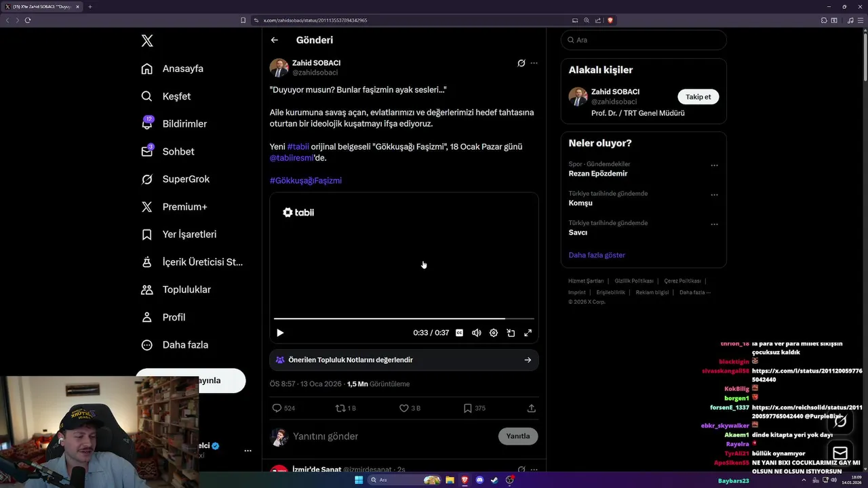Bookmark this page in the browser
This screenshot has width=868, height=488.
click(243, 20)
